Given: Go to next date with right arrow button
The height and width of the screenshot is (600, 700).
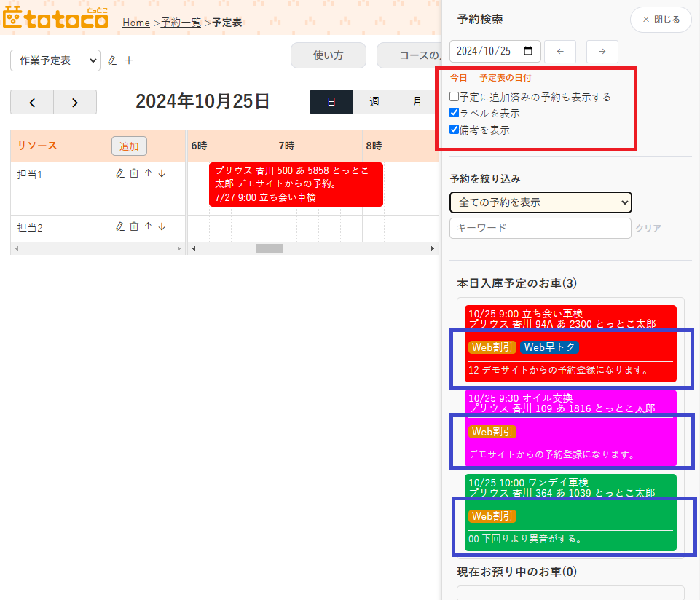Looking at the screenshot, I should [602, 52].
